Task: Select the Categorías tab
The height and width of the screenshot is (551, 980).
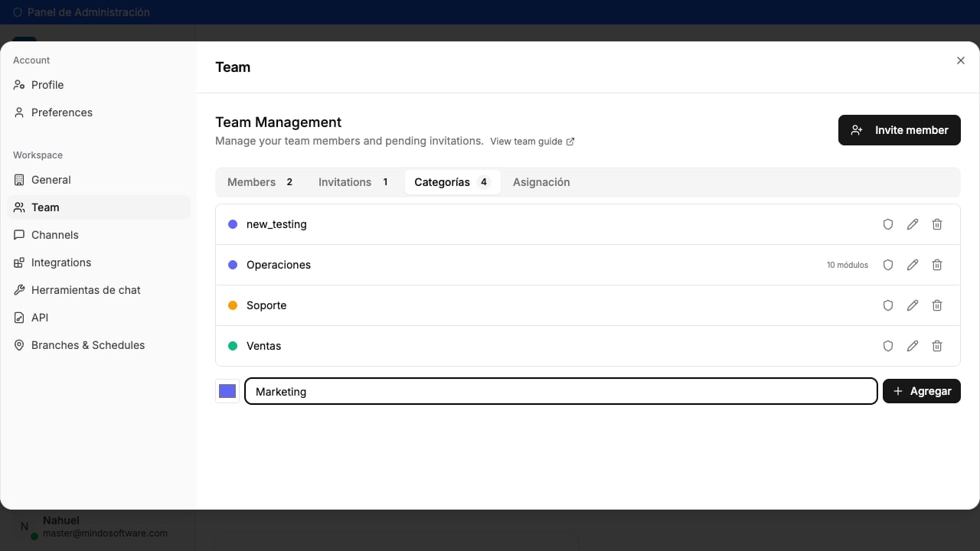Action: tap(452, 182)
